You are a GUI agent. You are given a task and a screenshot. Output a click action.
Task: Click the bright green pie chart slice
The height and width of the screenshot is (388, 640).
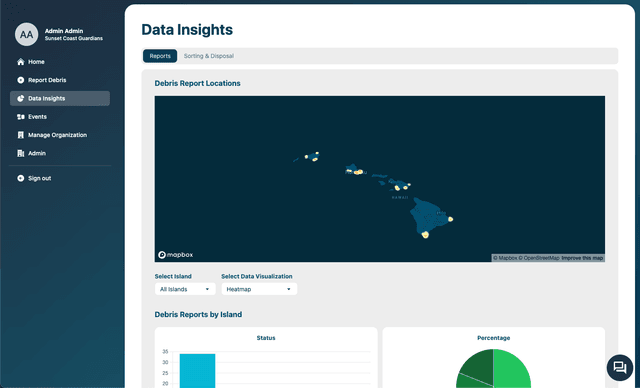(512, 368)
